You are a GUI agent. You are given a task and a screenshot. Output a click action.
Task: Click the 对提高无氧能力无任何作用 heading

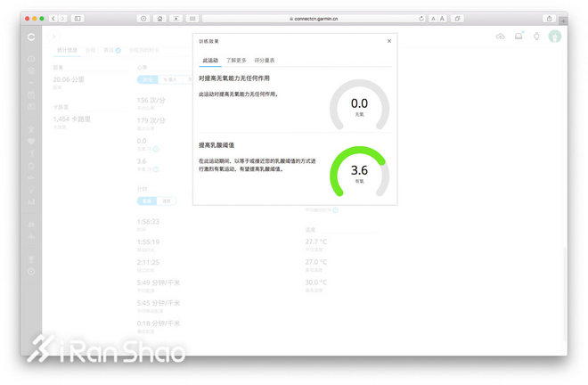pos(234,78)
